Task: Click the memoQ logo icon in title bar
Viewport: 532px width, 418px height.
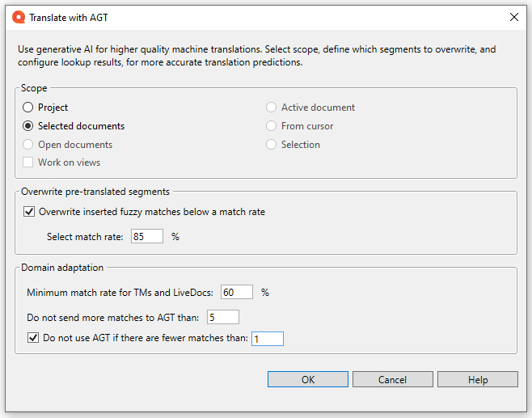Action: 19,17
